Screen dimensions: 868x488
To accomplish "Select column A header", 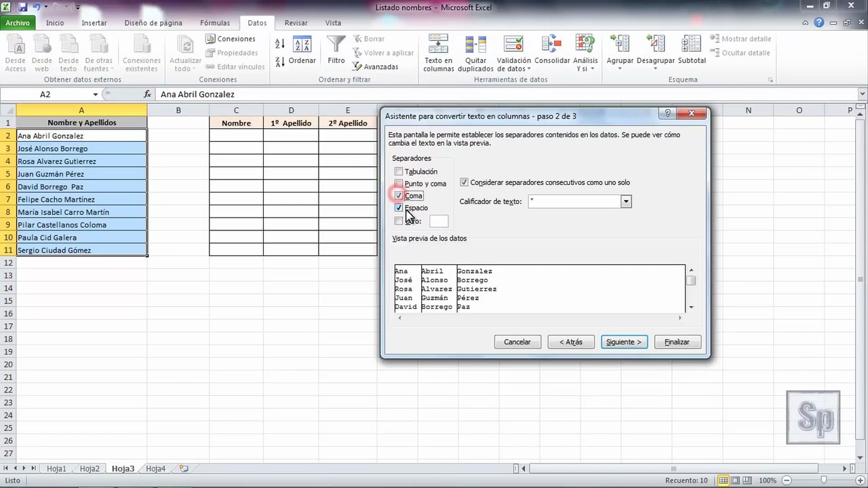I will tap(81, 110).
